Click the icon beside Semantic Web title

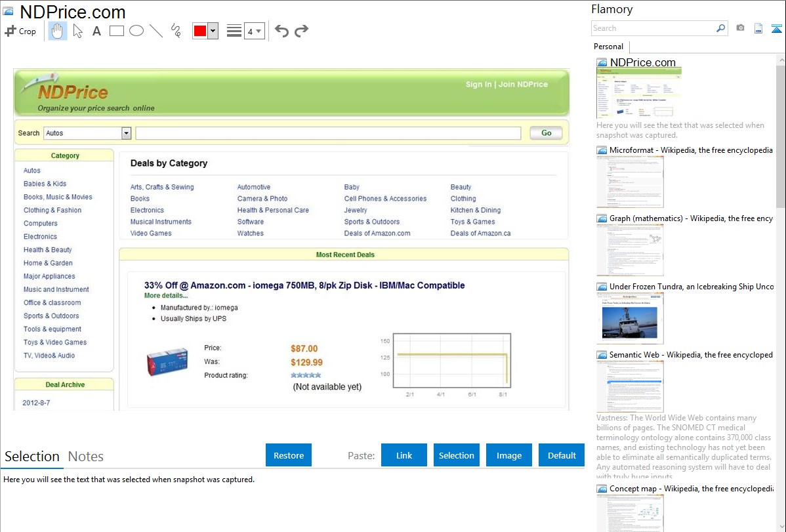(x=602, y=355)
